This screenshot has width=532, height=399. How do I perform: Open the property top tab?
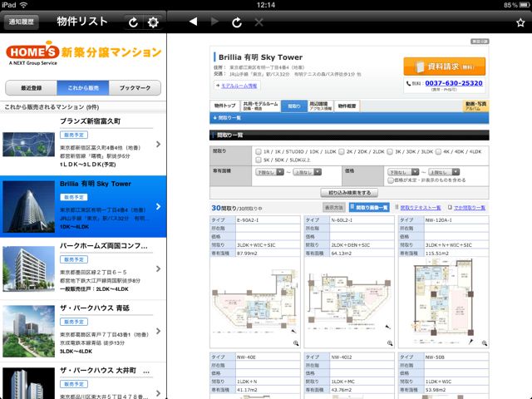point(224,106)
